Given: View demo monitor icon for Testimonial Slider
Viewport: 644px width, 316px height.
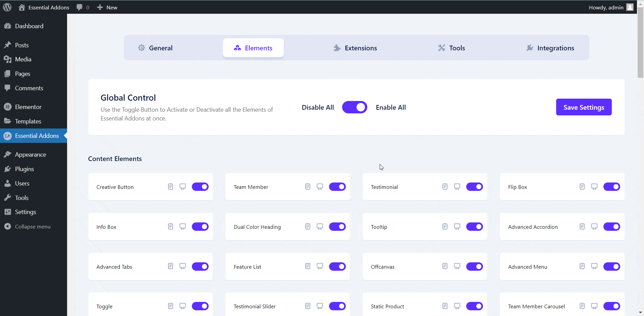Looking at the screenshot, I should [x=320, y=306].
